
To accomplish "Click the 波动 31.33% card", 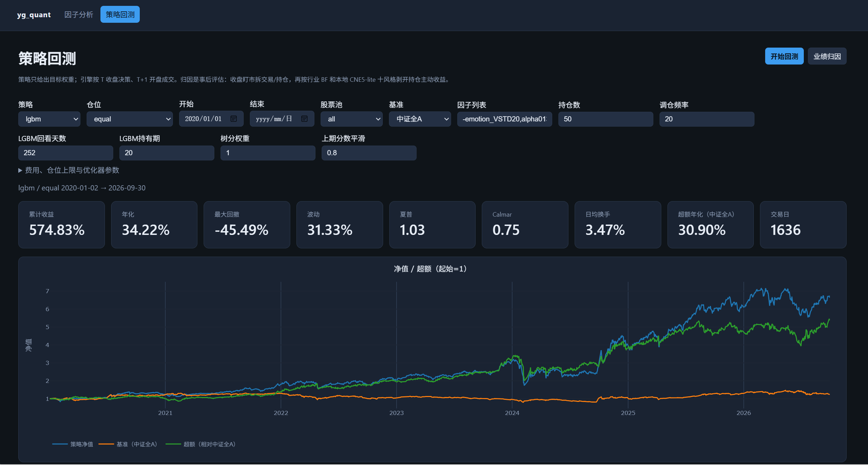I will (x=340, y=225).
